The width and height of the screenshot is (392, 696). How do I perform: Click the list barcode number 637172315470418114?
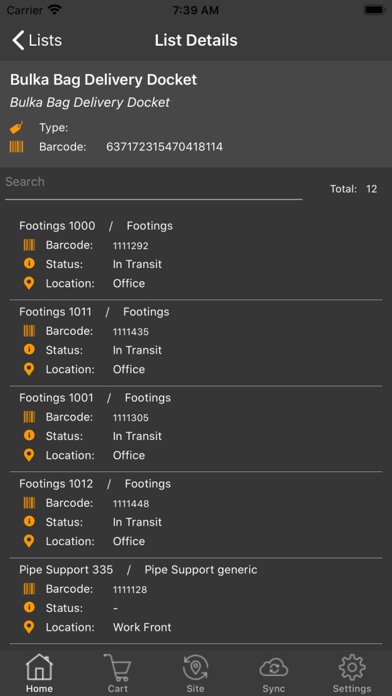click(164, 147)
